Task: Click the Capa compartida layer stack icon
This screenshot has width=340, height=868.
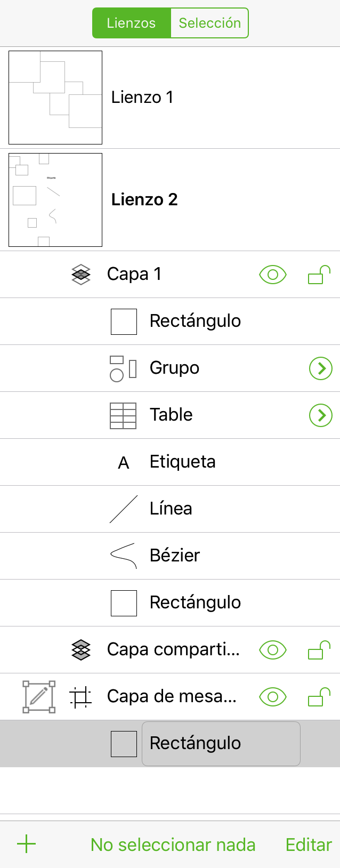Action: 81,650
